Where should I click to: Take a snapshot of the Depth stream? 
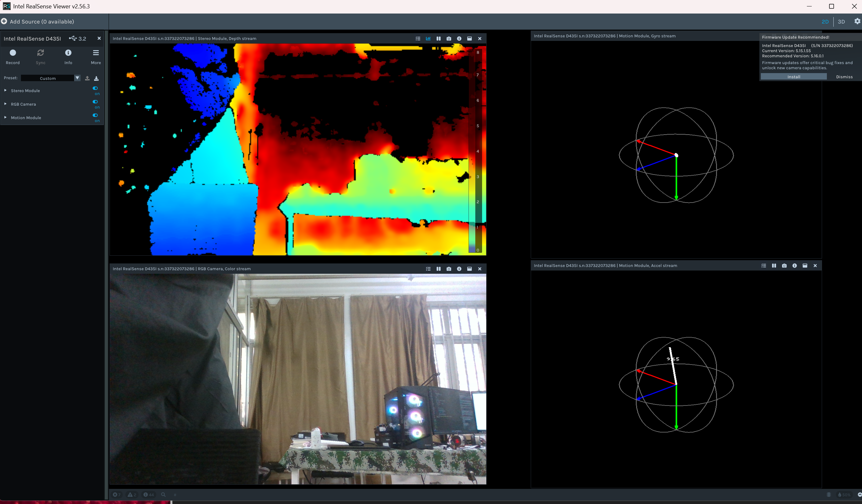pos(449,39)
